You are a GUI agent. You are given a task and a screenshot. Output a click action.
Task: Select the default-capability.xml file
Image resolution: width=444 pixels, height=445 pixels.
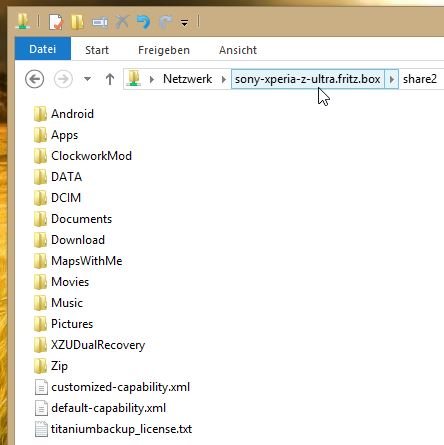[100, 408]
